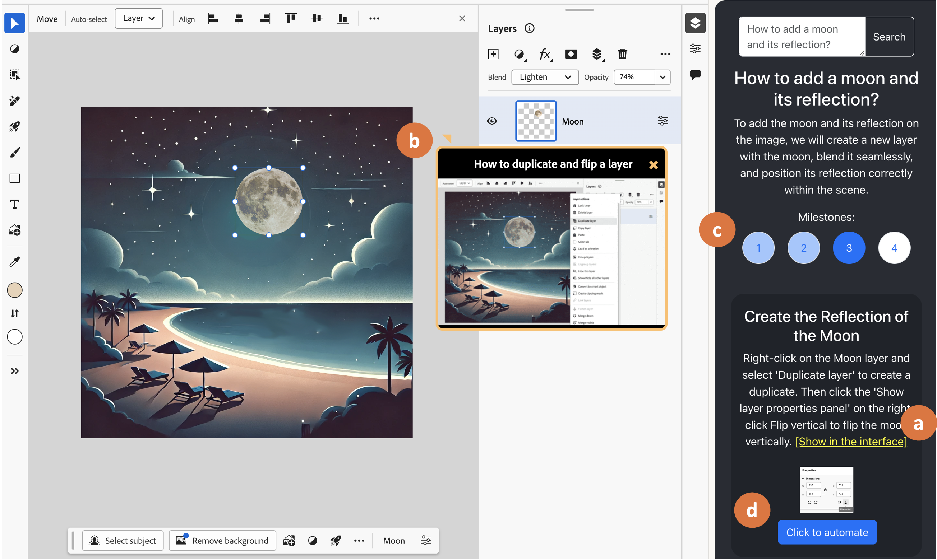Select the Rectangle shape tool

(15, 178)
